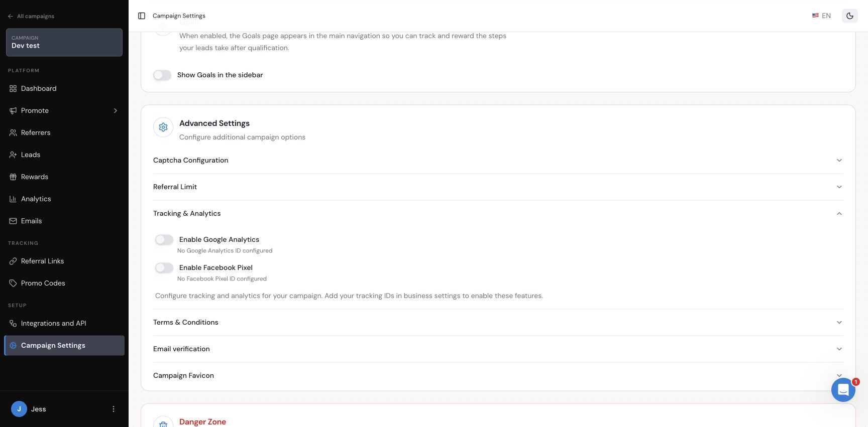Expand the Captcha Configuration section

(x=498, y=160)
